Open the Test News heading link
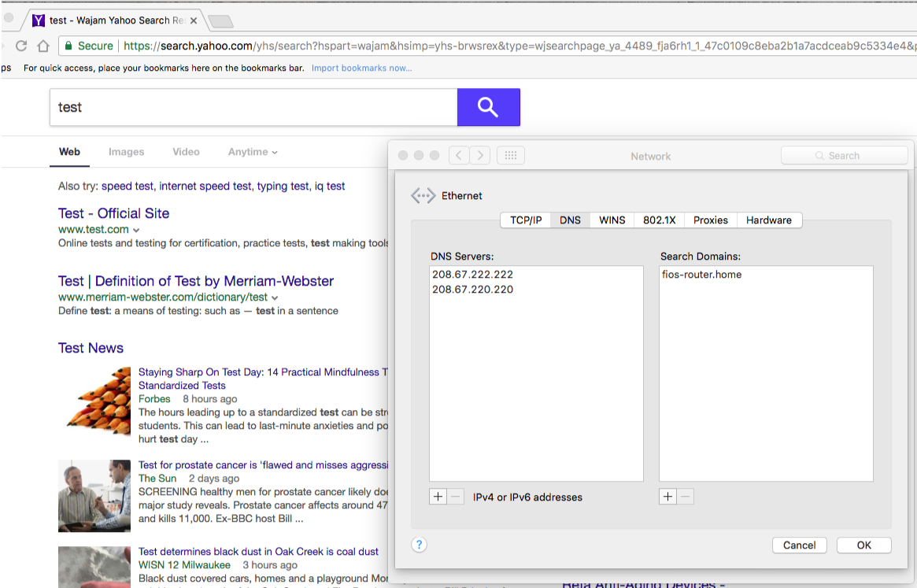 91,348
